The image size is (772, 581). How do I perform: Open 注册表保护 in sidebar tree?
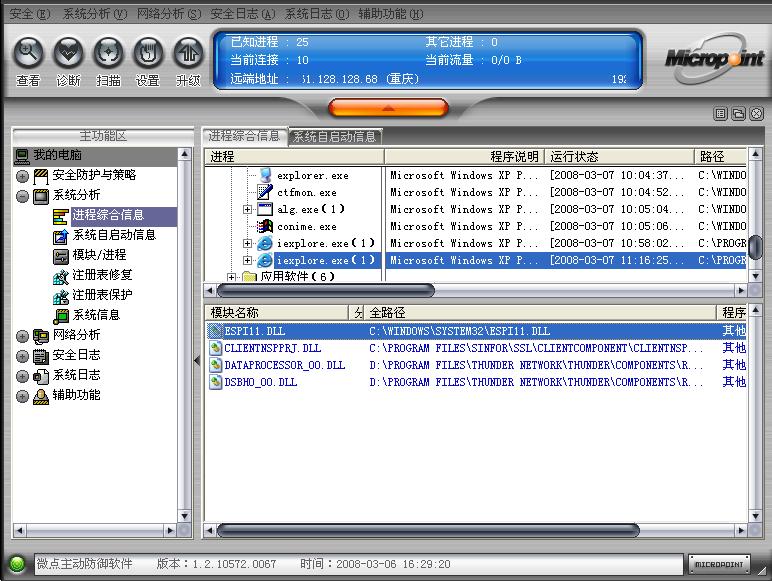coord(101,295)
